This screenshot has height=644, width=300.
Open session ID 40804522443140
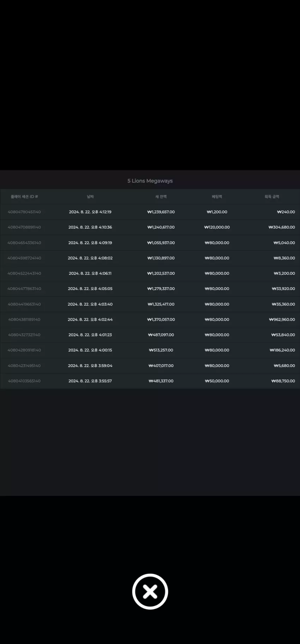click(24, 273)
